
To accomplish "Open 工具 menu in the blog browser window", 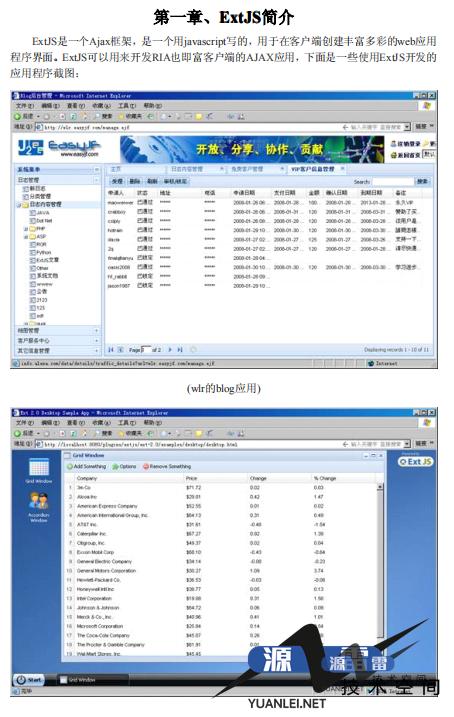I will [127, 106].
